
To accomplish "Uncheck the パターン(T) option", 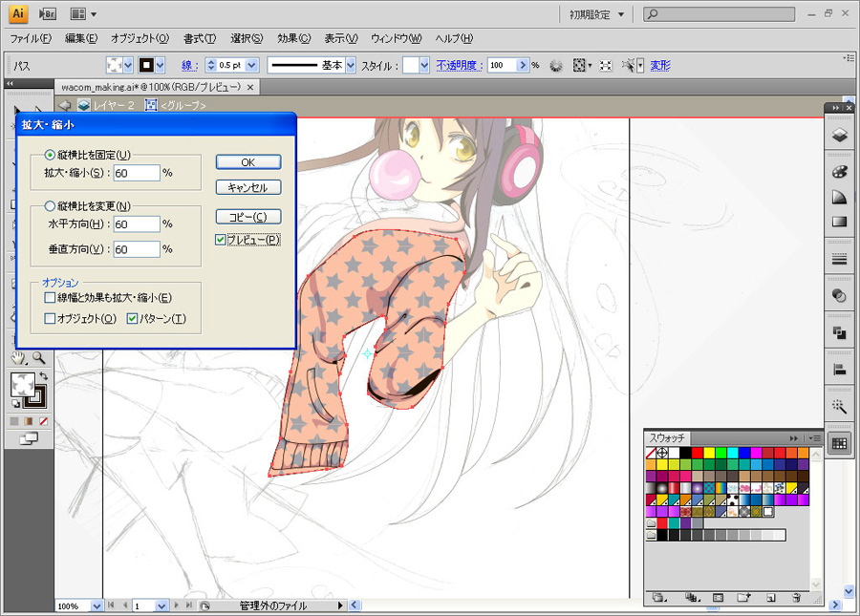I will (132, 318).
